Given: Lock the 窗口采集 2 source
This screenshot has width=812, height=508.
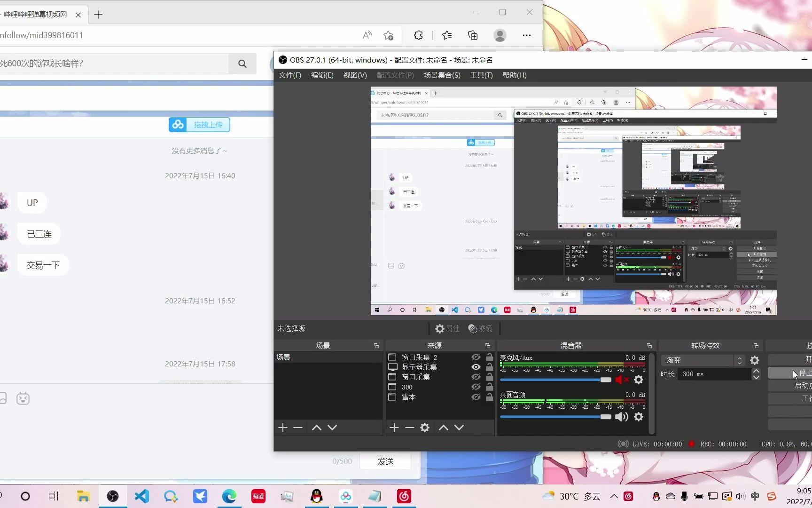Looking at the screenshot, I should click(490, 357).
